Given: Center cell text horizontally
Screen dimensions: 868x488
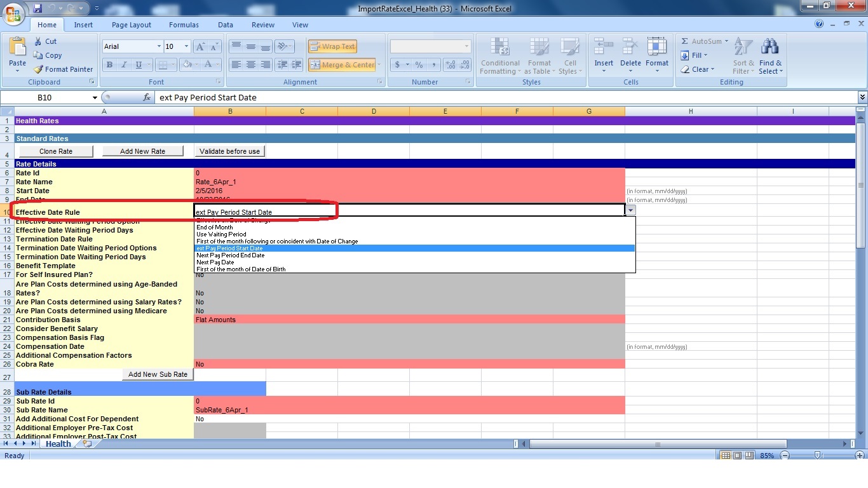Looking at the screenshot, I should point(251,65).
